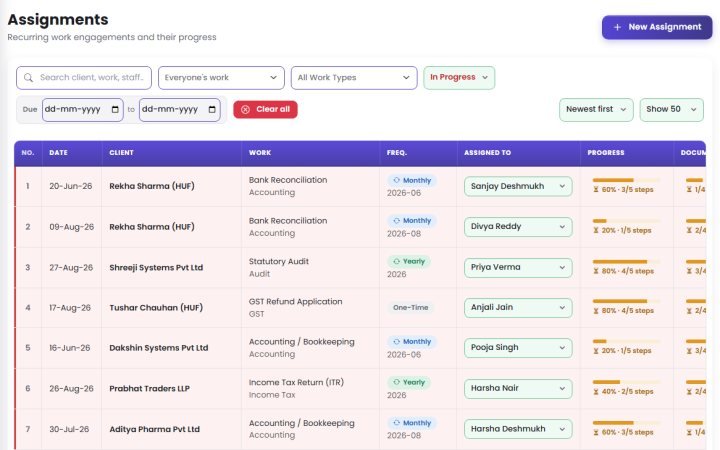Open client Rekha Sharma (HUF) dated 20-Jun-26
Screen dimensions: 720x450
click(x=152, y=186)
